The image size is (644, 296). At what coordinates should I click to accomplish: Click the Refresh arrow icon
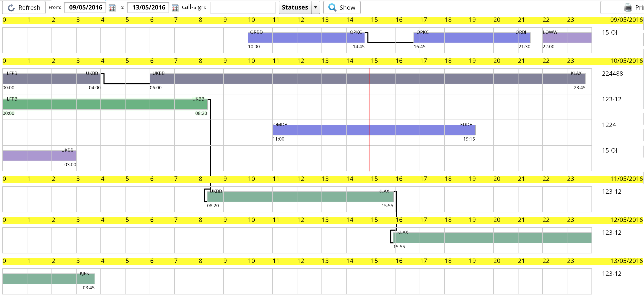click(x=11, y=8)
